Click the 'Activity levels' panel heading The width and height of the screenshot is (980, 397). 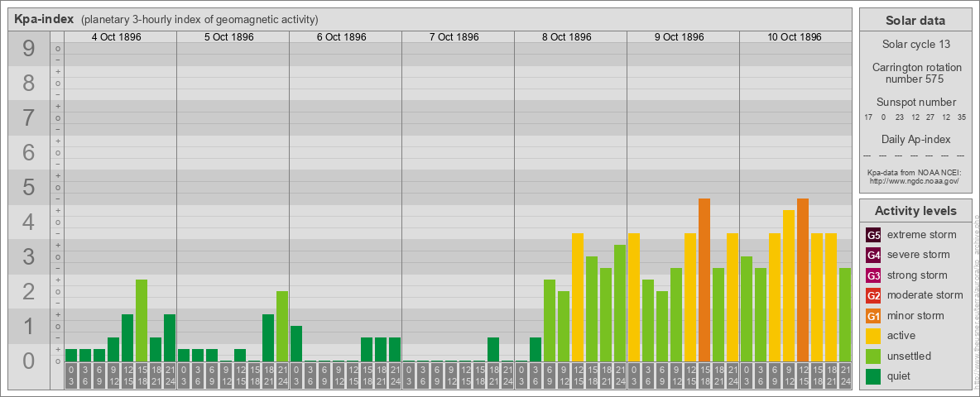(915, 211)
